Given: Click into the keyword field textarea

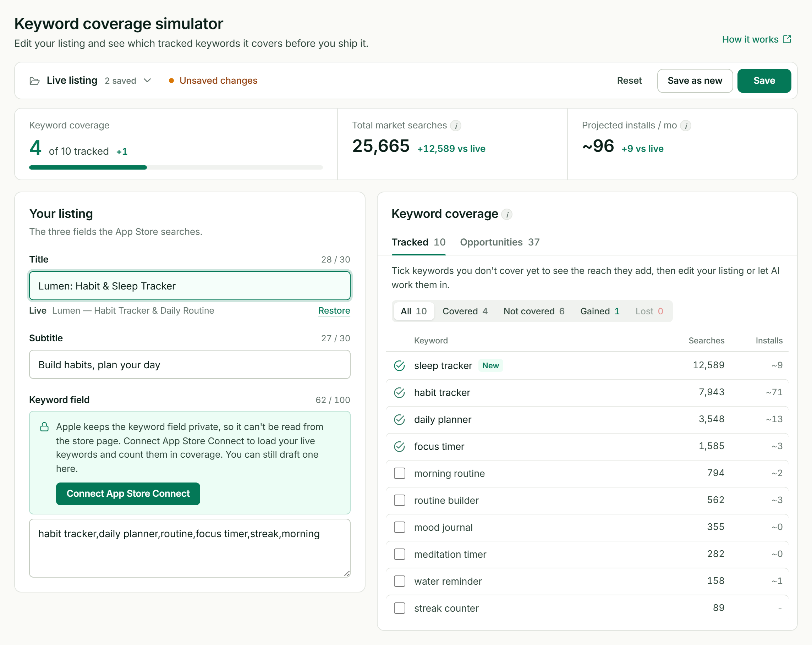Looking at the screenshot, I should [190, 548].
